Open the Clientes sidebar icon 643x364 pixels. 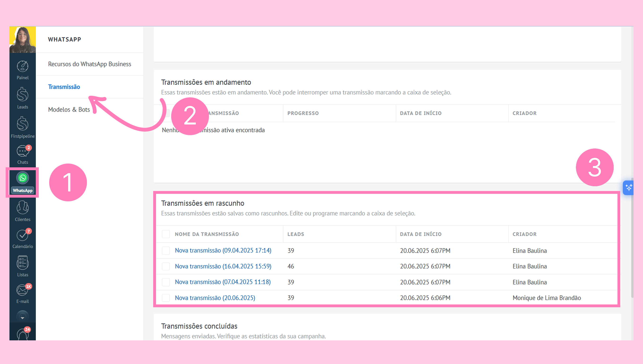22,211
